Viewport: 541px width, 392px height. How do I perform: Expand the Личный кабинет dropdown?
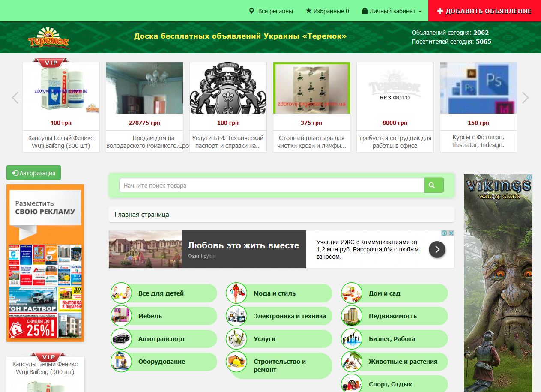(x=392, y=11)
